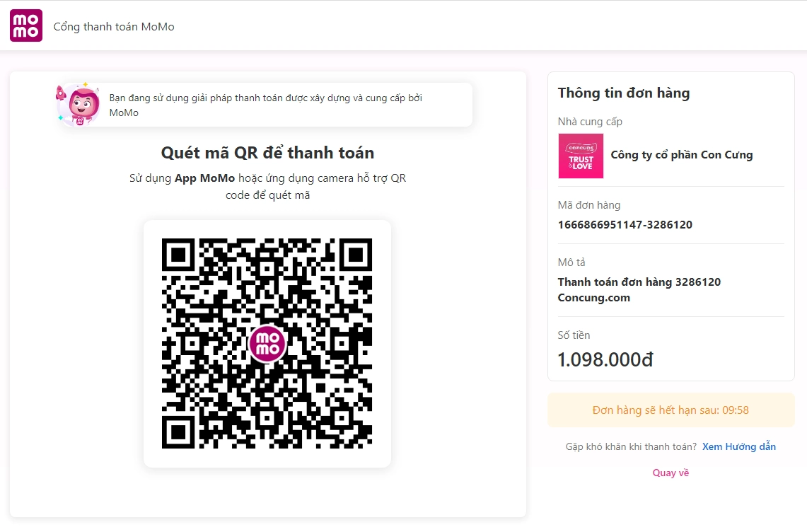Click the top-left QR finder square

pos(178,255)
